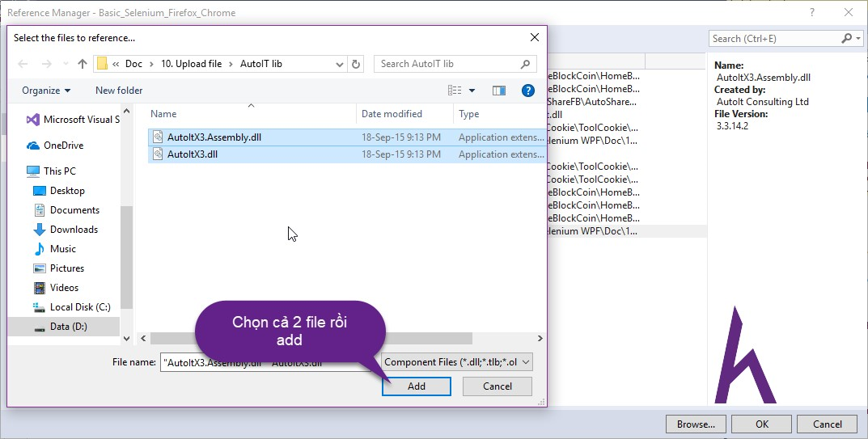Image resolution: width=868 pixels, height=439 pixels.
Task: Select 'Doc' in the address path
Action: pos(133,64)
